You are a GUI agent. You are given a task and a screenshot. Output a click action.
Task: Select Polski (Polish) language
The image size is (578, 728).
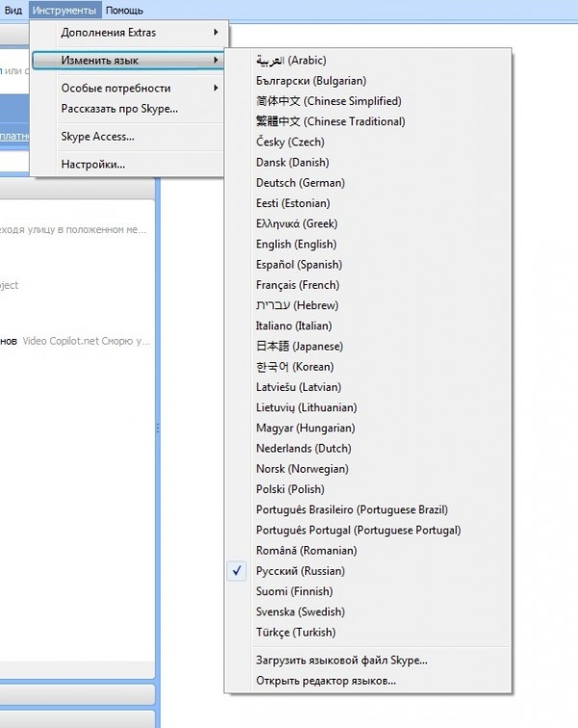pyautogui.click(x=368, y=489)
